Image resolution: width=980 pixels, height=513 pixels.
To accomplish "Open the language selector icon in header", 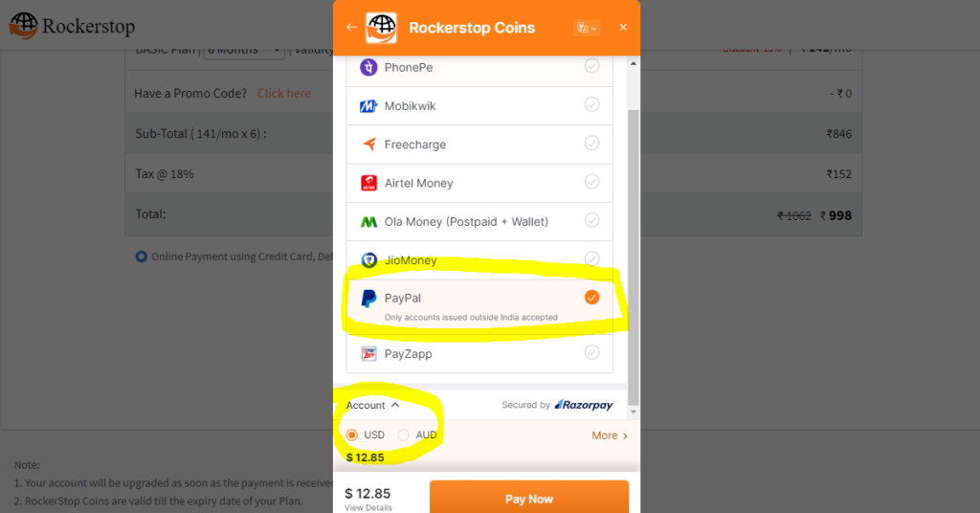I will pos(587,28).
